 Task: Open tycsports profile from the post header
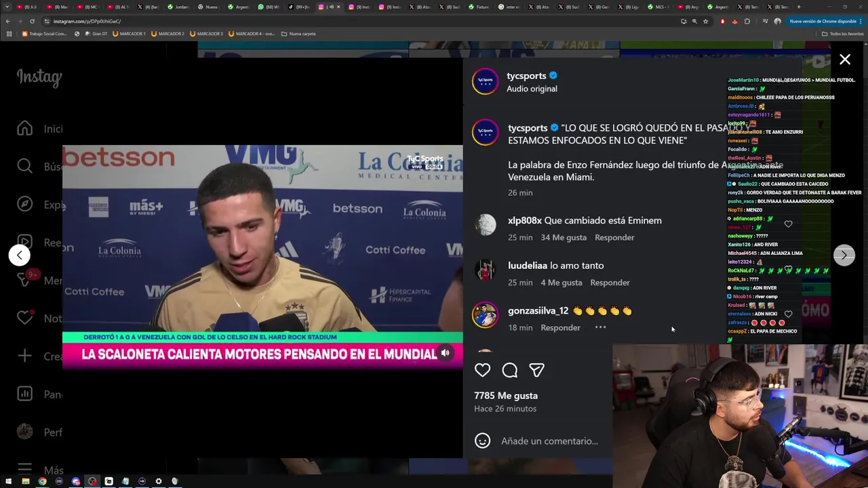coord(526,76)
